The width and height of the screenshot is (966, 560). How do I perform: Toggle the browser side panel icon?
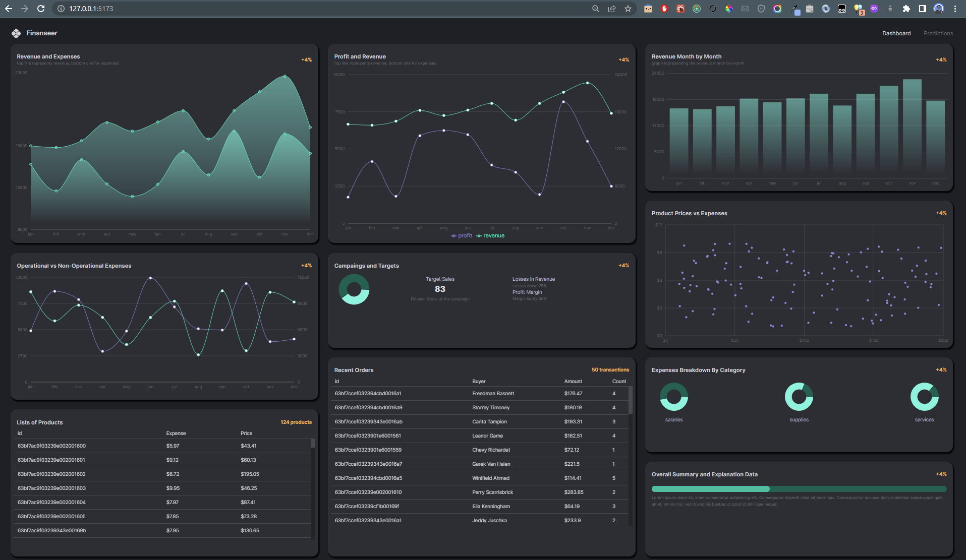pyautogui.click(x=923, y=9)
